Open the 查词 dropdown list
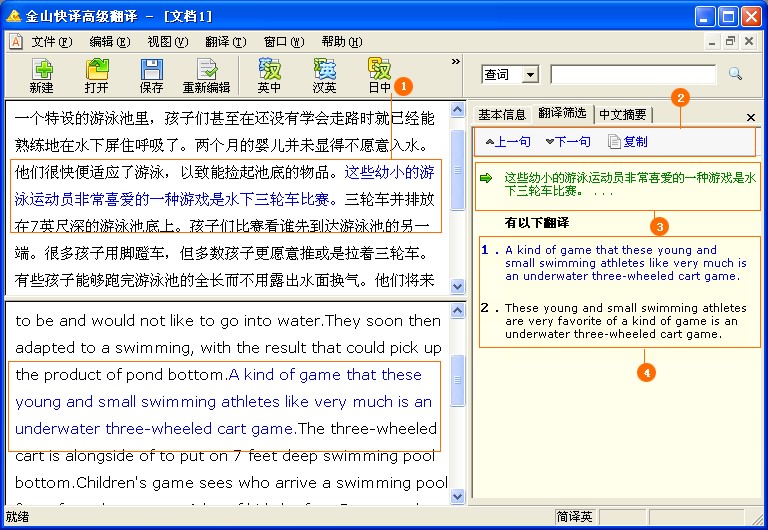The width and height of the screenshot is (768, 530). click(530, 75)
